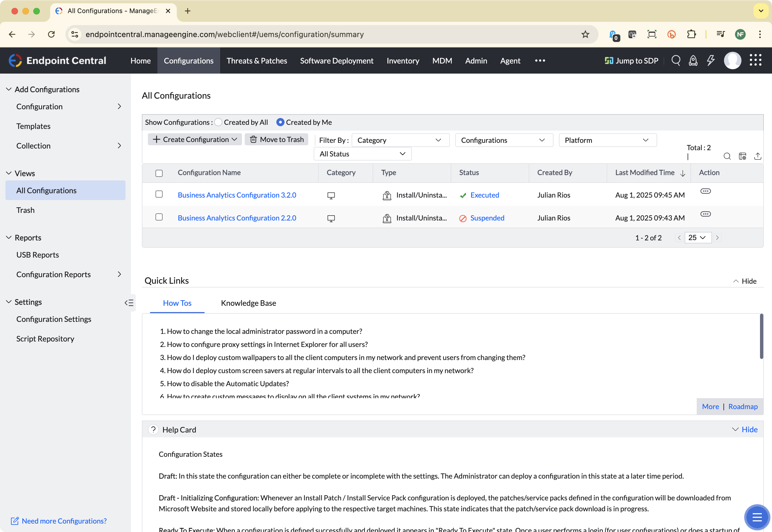Toggle the select-all checkbox in table header
The image size is (772, 532).
159,173
